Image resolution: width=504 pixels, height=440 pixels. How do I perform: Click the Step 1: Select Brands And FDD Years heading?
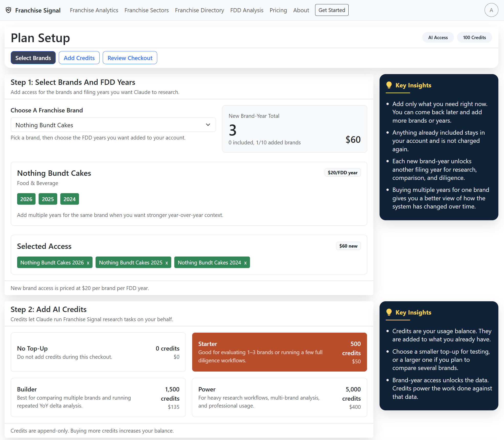point(73,82)
